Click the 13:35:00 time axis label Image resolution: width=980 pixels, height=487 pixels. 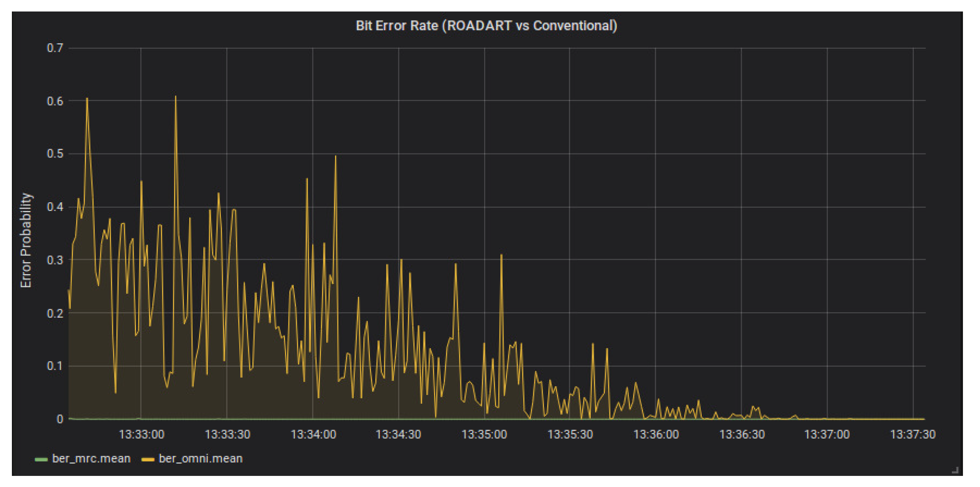[x=484, y=434]
